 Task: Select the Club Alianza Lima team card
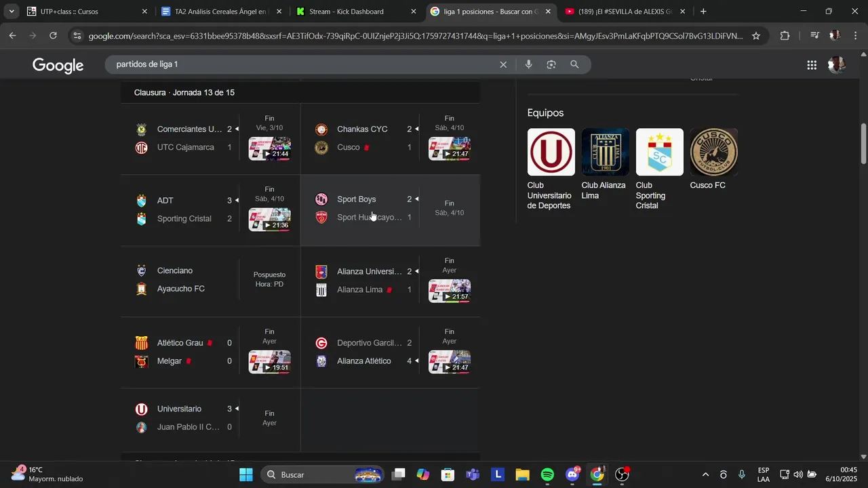click(605, 165)
